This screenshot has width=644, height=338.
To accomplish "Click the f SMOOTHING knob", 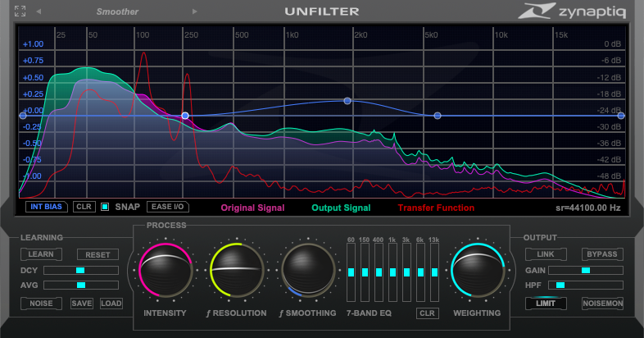I will pyautogui.click(x=308, y=270).
